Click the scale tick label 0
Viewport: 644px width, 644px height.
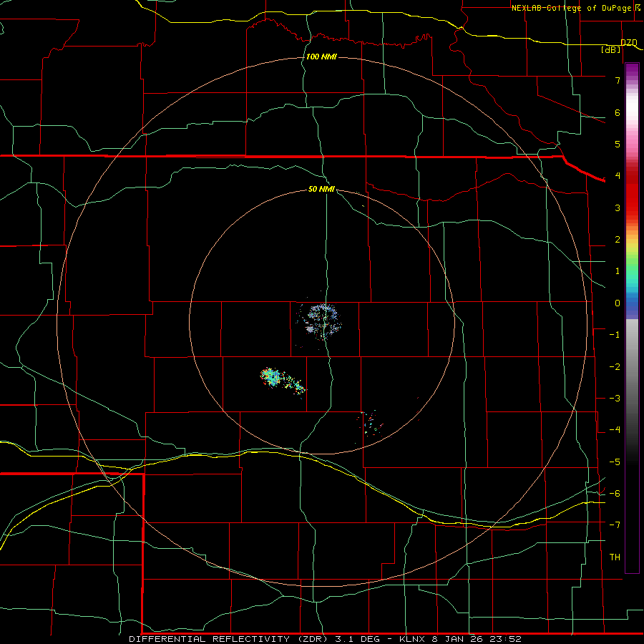click(x=618, y=303)
